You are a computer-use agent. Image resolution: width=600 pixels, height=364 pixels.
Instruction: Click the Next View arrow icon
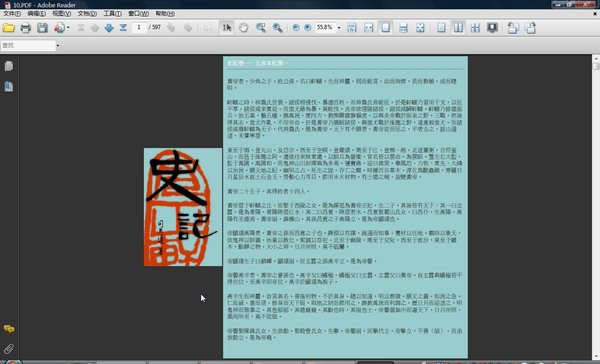[188, 28]
